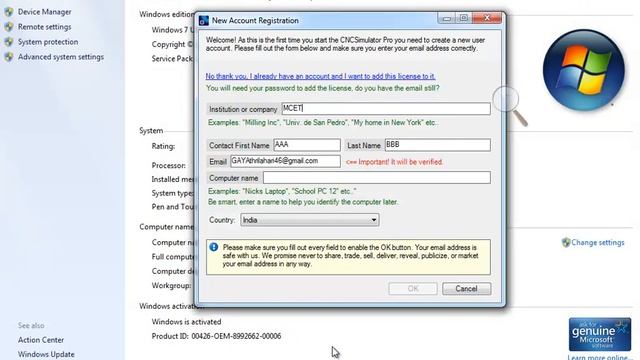The height and width of the screenshot is (360, 640).
Task: Click the 'Processor:' label in System window
Action: click(169, 165)
